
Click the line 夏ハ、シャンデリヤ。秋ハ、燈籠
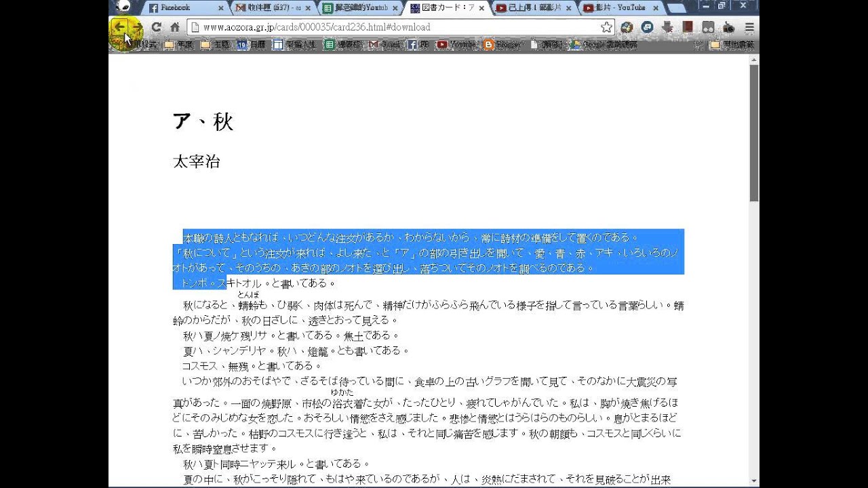(296, 351)
